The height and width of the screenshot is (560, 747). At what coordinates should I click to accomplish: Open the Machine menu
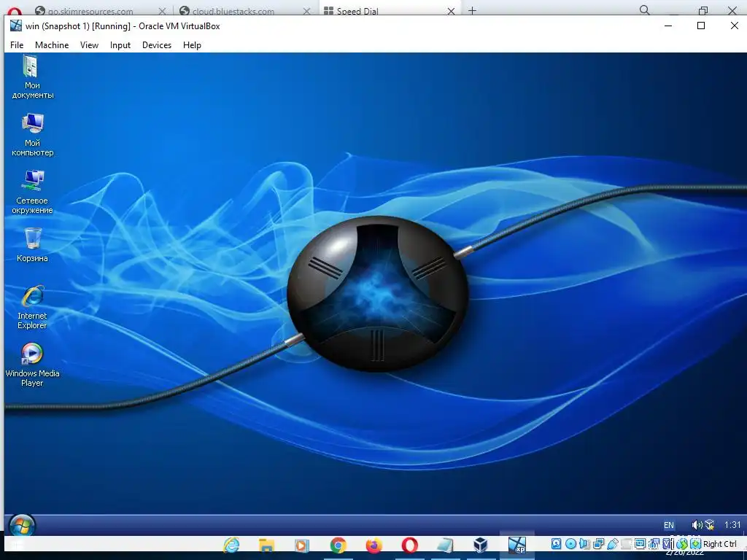52,44
